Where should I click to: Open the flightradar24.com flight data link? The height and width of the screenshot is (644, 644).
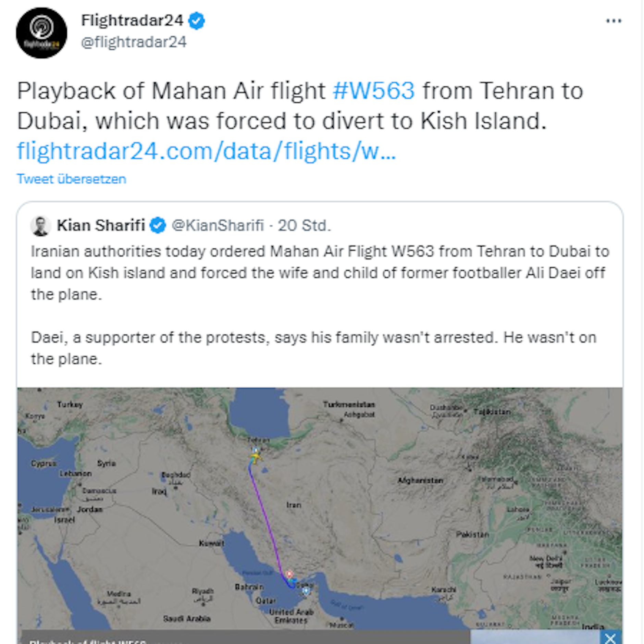(x=206, y=150)
